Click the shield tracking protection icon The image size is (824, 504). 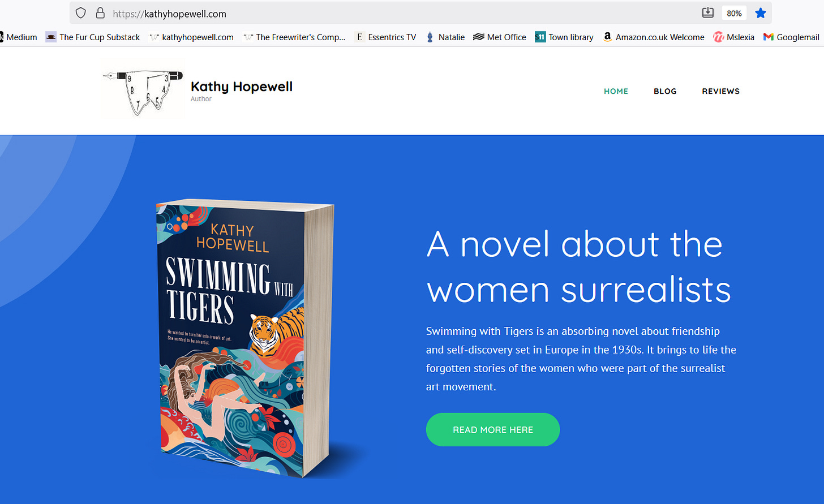click(x=81, y=13)
